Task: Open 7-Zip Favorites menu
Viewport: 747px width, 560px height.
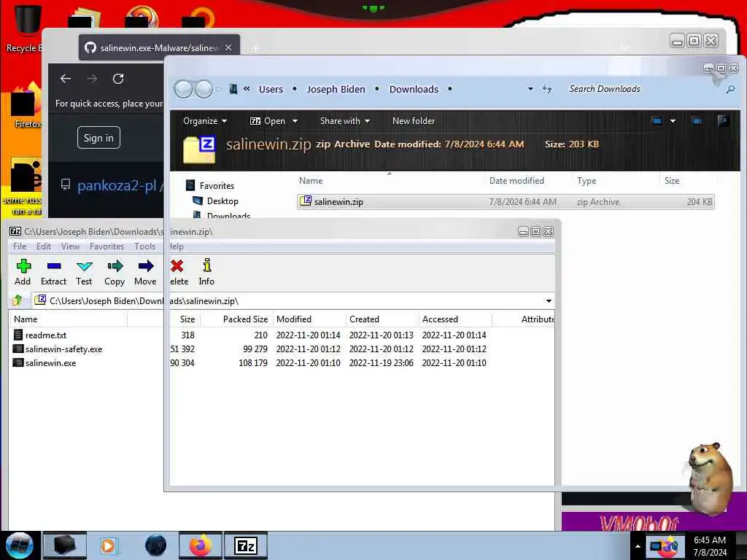Action: (107, 246)
